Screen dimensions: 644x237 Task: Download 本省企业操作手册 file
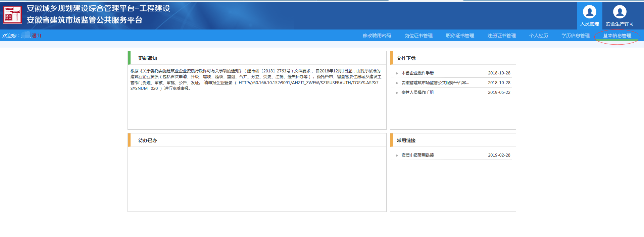tap(417, 73)
